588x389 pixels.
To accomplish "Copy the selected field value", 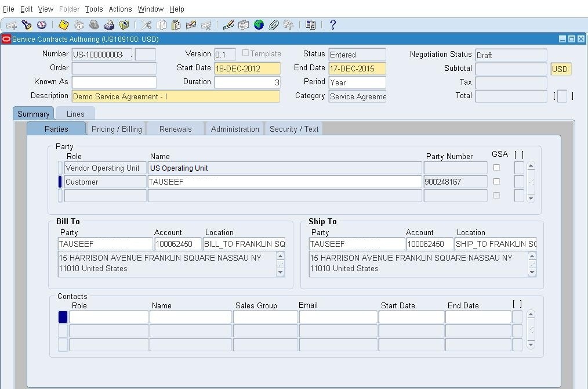I will (162, 24).
